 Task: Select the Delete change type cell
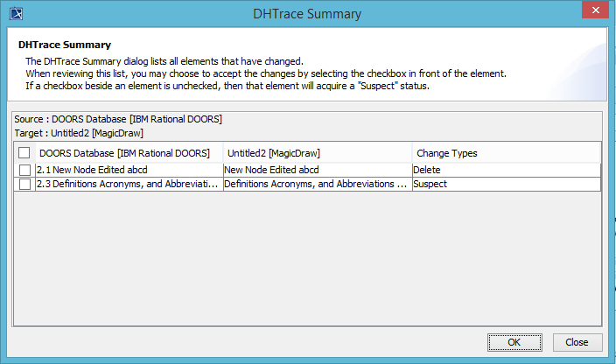[x=507, y=170]
